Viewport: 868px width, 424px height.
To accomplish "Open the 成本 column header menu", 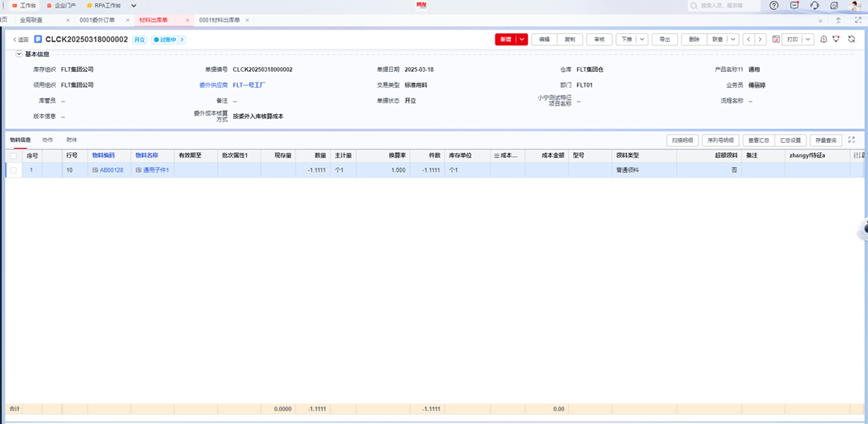I will click(x=496, y=155).
